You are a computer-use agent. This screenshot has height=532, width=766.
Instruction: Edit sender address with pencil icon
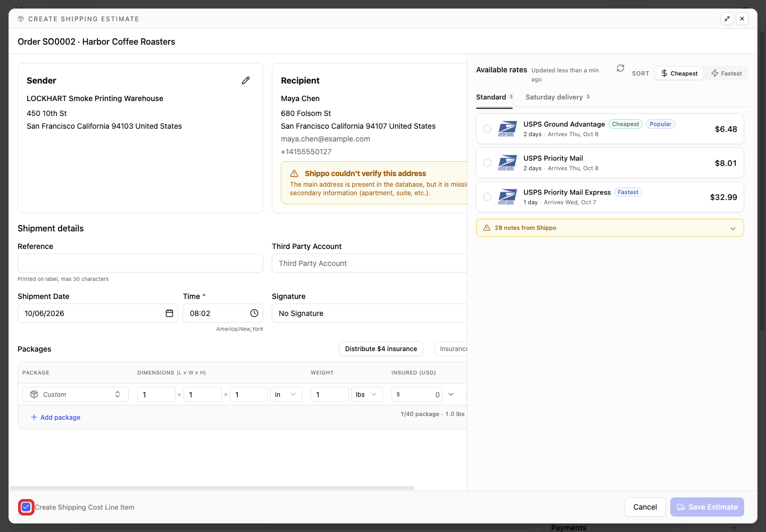pos(246,80)
